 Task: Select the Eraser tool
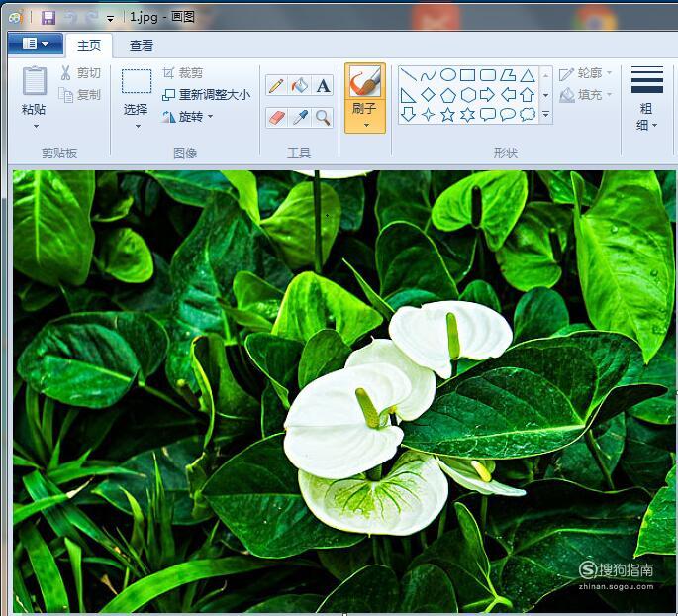tap(276, 117)
